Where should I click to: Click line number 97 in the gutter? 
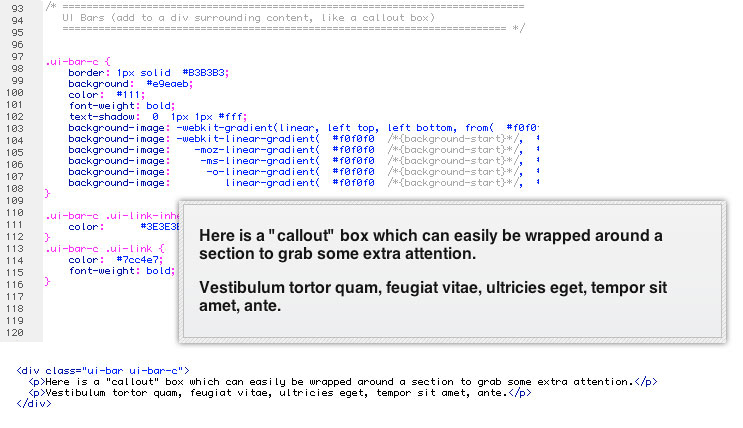coord(17,56)
